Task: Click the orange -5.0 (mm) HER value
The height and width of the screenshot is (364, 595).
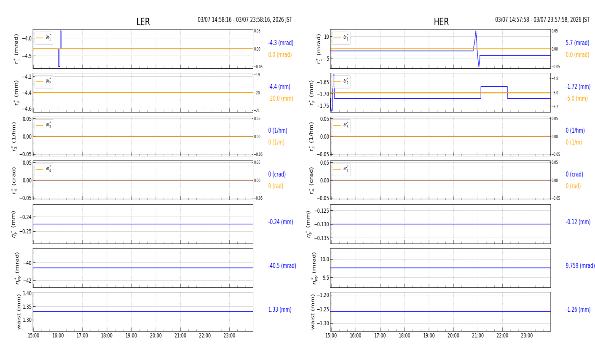Action: pyautogui.click(x=576, y=99)
